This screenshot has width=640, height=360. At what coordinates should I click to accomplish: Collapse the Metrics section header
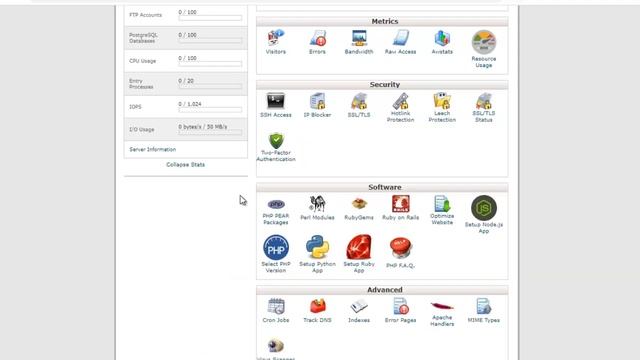[x=382, y=21]
